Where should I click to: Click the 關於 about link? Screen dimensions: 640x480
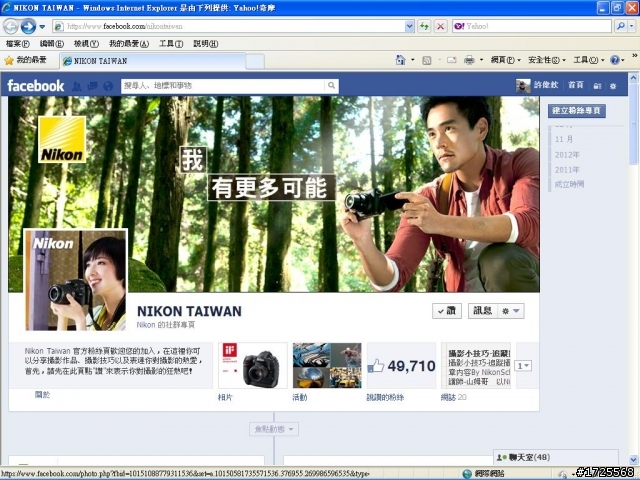pos(42,395)
